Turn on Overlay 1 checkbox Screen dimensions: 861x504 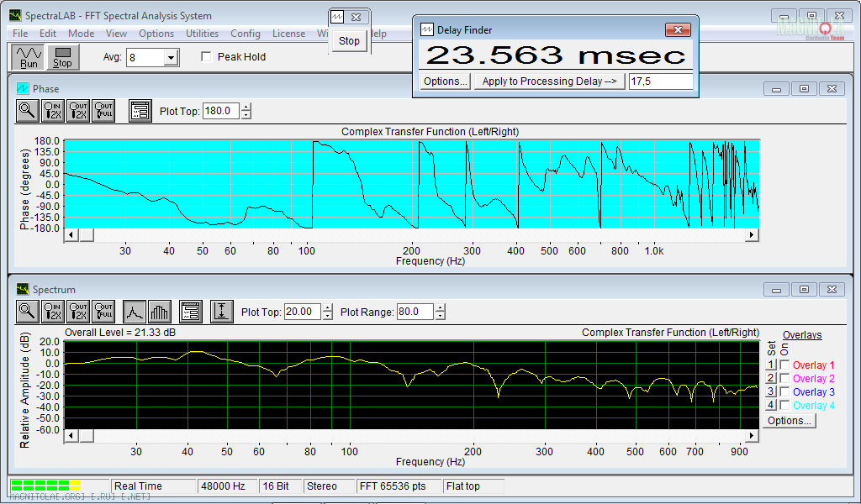tap(785, 365)
